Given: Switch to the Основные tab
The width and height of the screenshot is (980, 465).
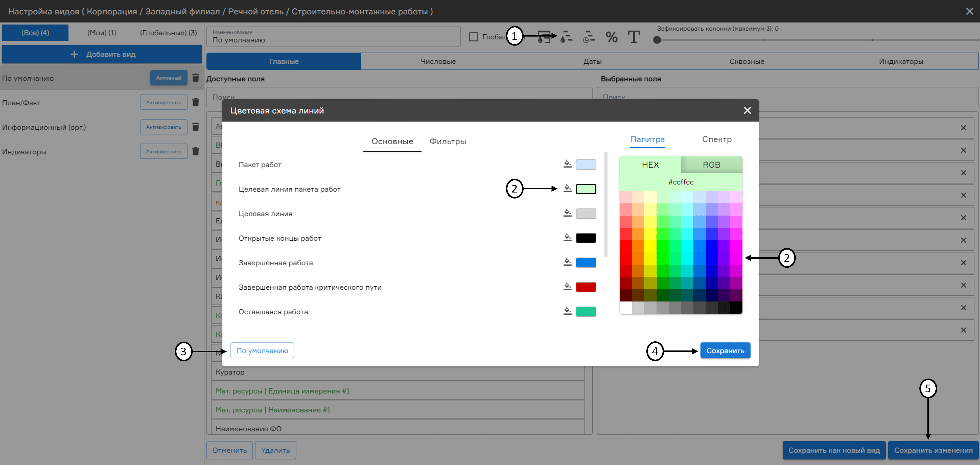Looking at the screenshot, I should click(392, 141).
